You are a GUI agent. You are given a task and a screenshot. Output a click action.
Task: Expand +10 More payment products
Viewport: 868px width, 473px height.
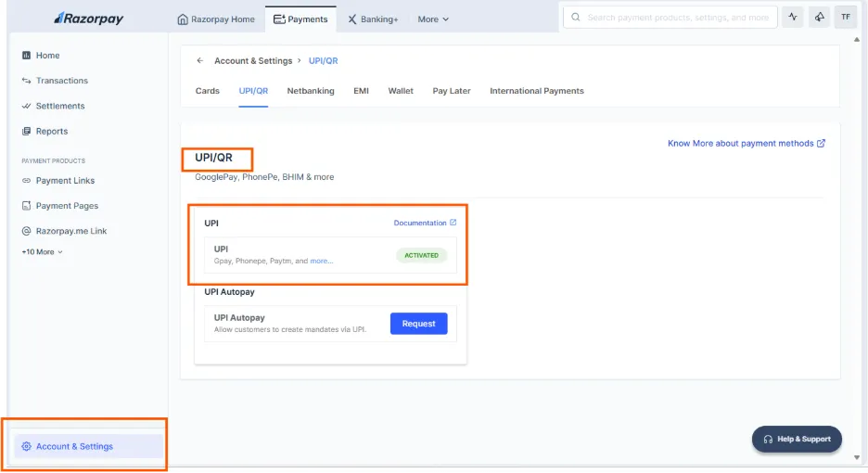[42, 252]
